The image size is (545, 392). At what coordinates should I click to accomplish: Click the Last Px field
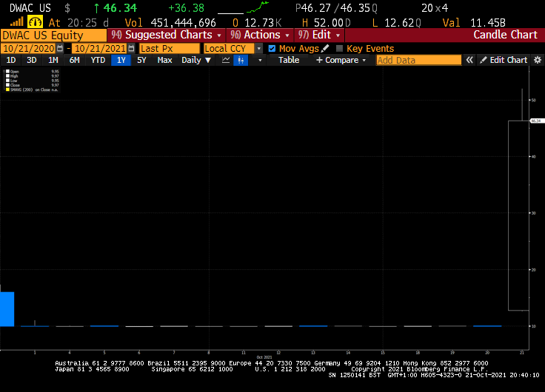(170, 48)
